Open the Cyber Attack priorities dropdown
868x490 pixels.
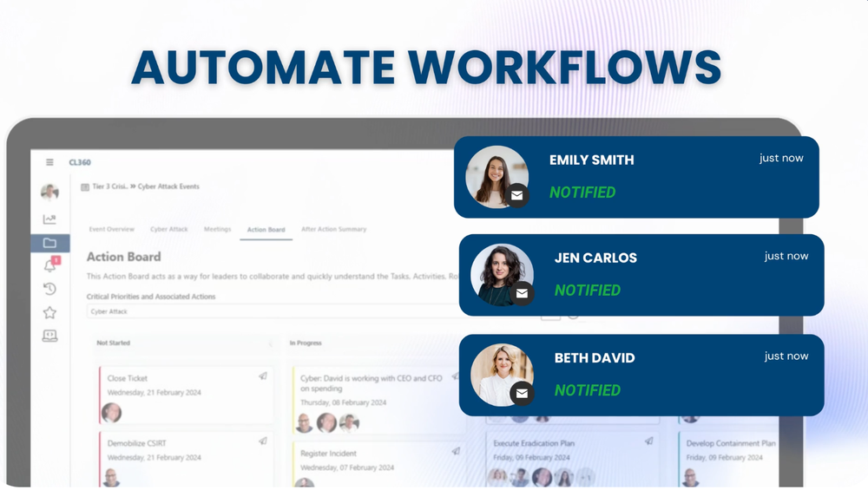click(x=271, y=311)
